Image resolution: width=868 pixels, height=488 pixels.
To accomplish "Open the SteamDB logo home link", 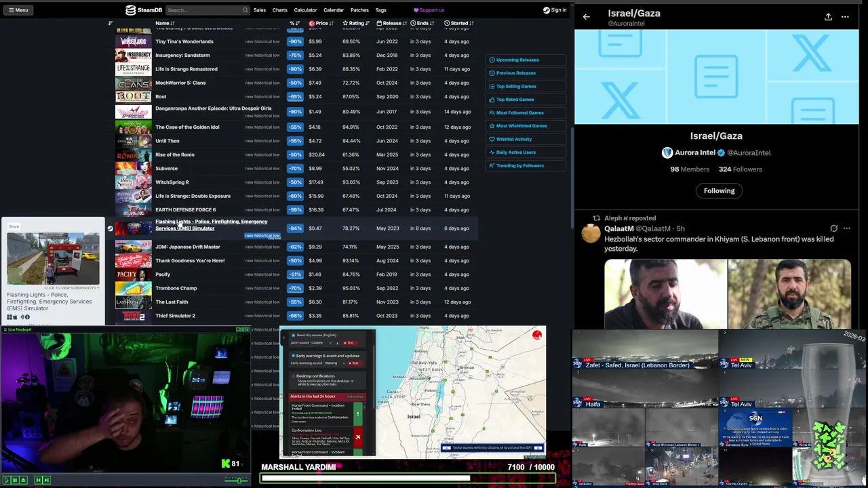I will pyautogui.click(x=145, y=10).
